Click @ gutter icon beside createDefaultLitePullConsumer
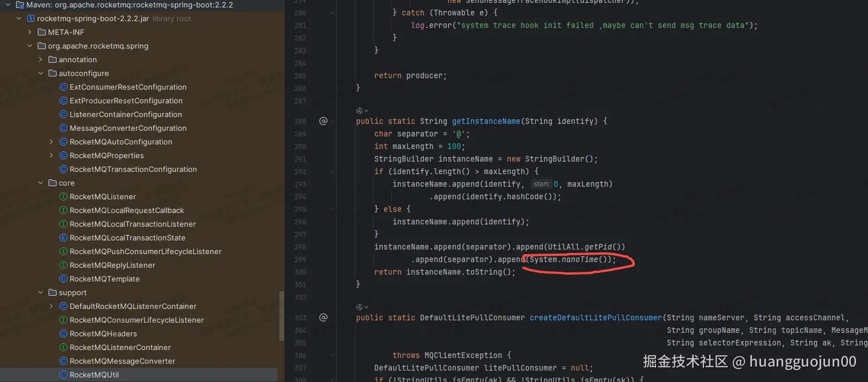The width and height of the screenshot is (868, 382). 323,317
